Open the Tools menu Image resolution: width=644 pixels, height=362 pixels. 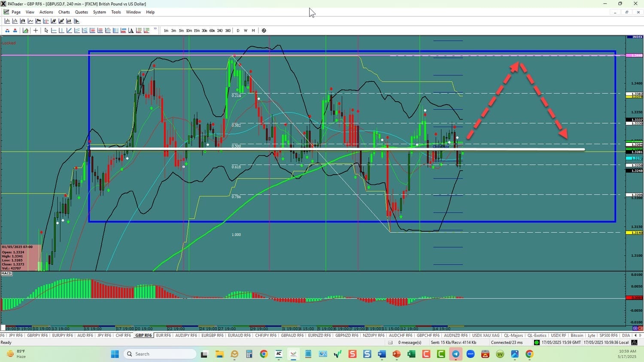coord(116,12)
